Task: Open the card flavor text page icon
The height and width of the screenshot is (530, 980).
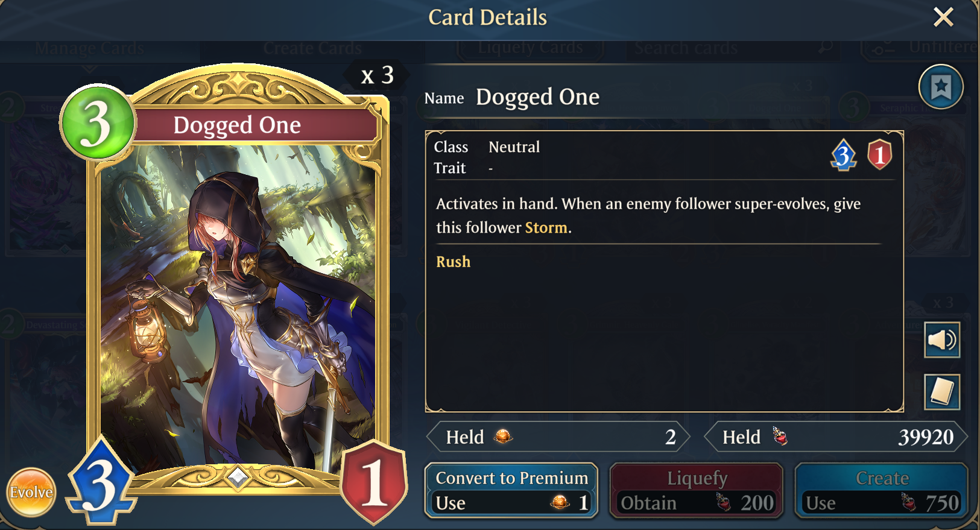Action: pyautogui.click(x=942, y=391)
